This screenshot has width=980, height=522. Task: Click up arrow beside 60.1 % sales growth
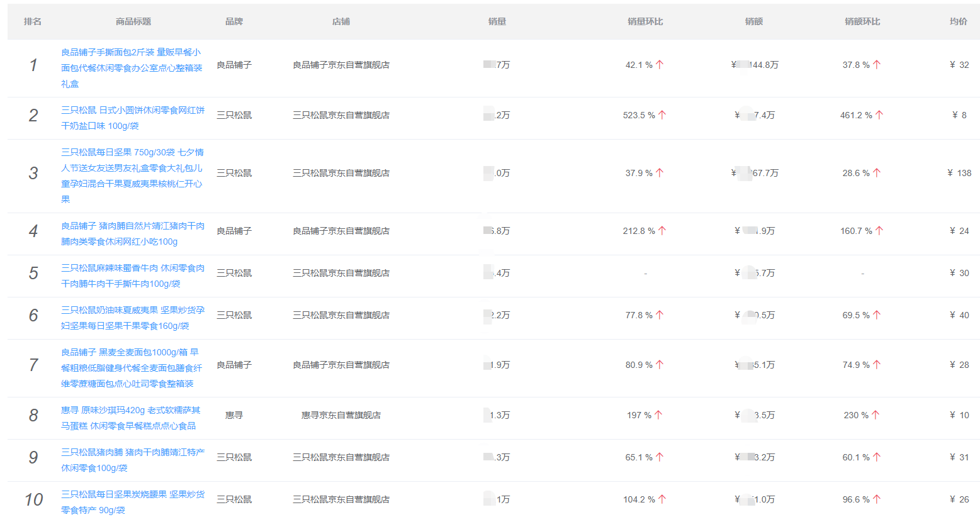coord(877,457)
